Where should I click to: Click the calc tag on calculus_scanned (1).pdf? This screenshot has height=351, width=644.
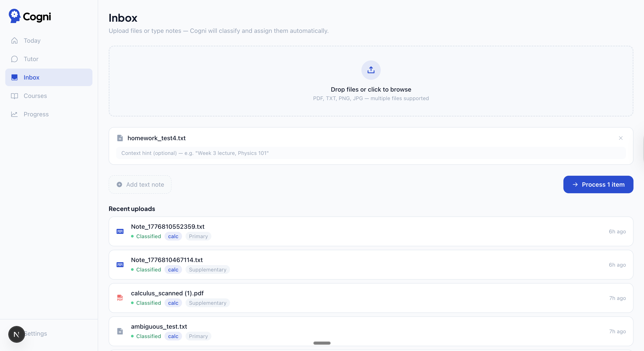click(x=173, y=303)
